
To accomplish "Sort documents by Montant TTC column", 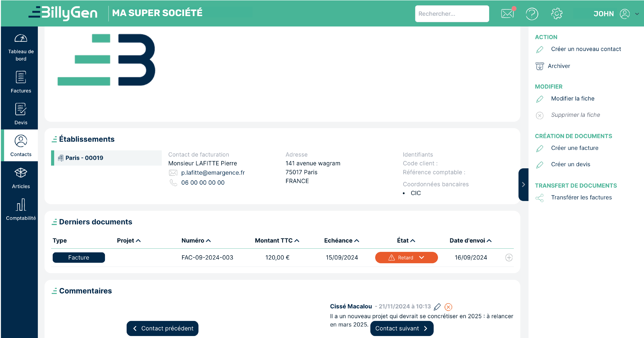I will pyautogui.click(x=277, y=240).
